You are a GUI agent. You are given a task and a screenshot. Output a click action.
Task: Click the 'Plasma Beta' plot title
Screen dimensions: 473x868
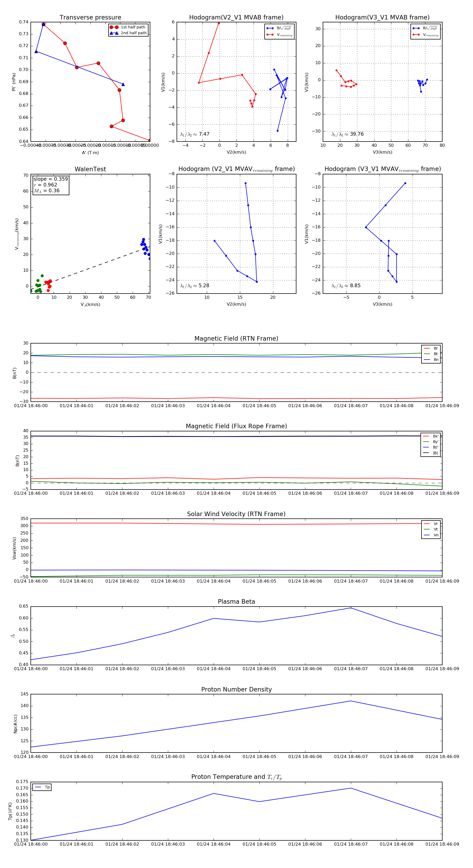236,602
